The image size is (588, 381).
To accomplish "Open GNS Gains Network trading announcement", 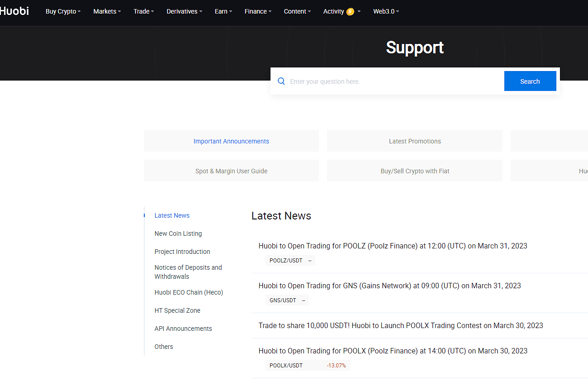I will (389, 286).
